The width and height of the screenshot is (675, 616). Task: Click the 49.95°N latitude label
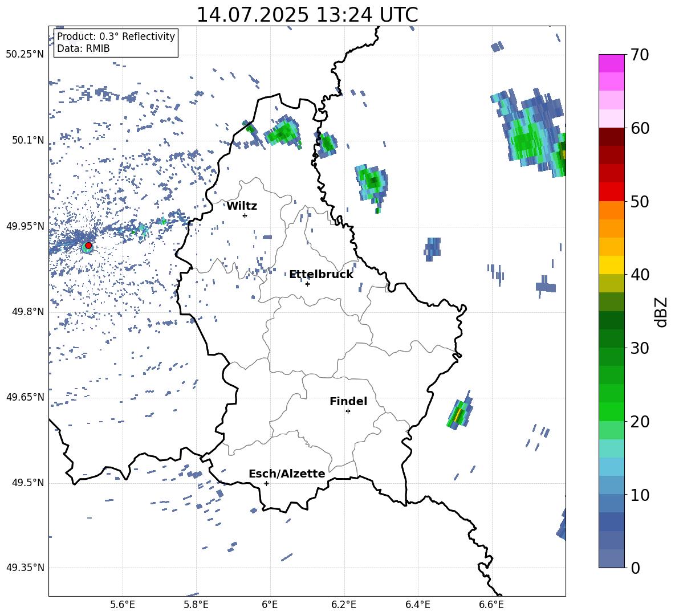[25, 226]
